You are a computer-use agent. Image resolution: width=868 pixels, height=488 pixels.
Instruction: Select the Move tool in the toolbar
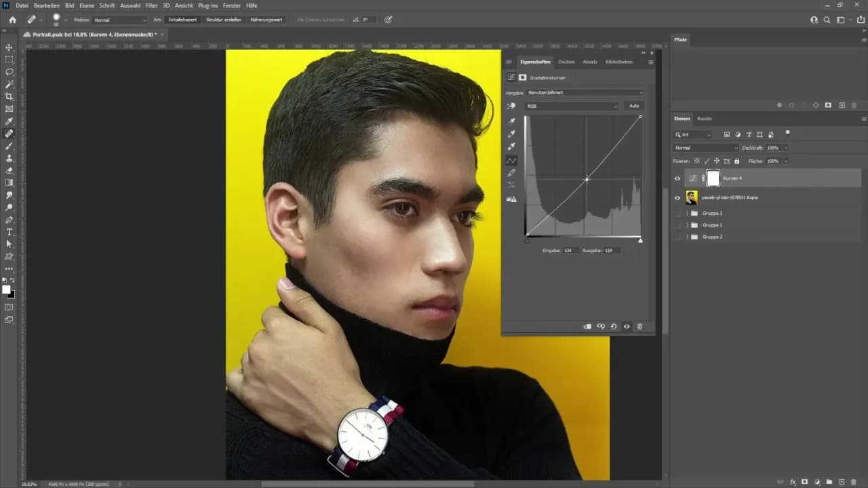pos(9,47)
